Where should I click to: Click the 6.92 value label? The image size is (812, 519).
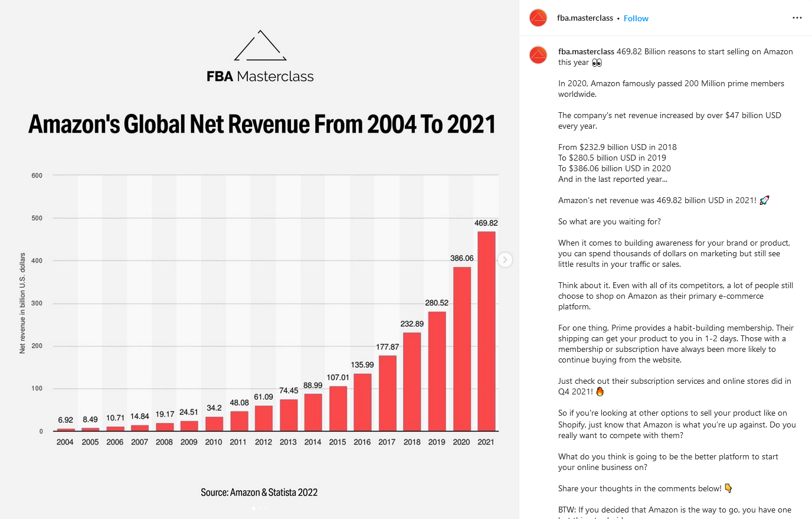[x=66, y=420]
